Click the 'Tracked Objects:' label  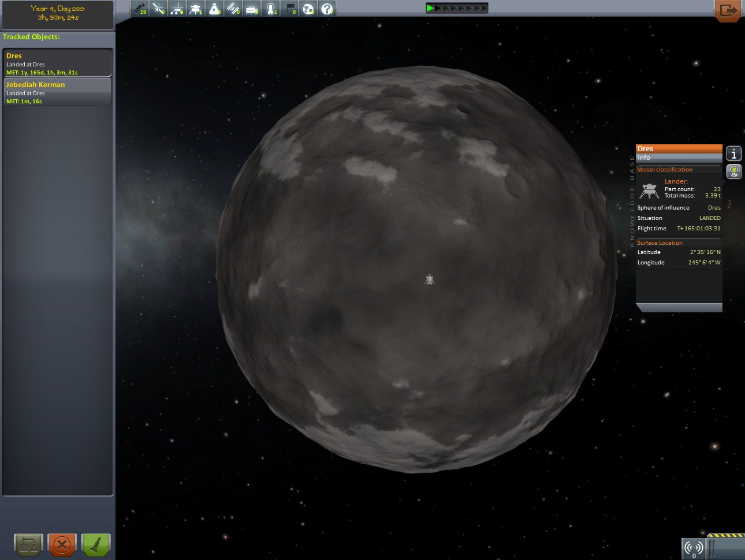(x=31, y=37)
